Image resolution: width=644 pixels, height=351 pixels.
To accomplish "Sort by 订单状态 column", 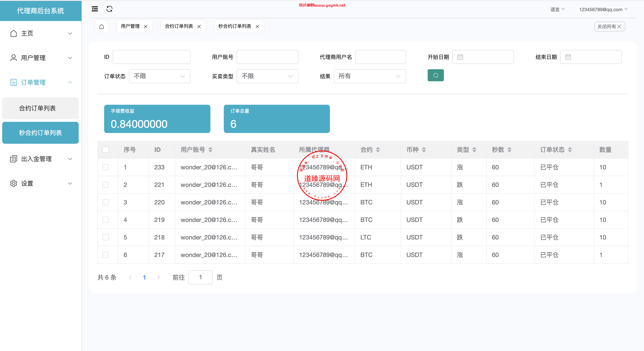I will pos(570,150).
